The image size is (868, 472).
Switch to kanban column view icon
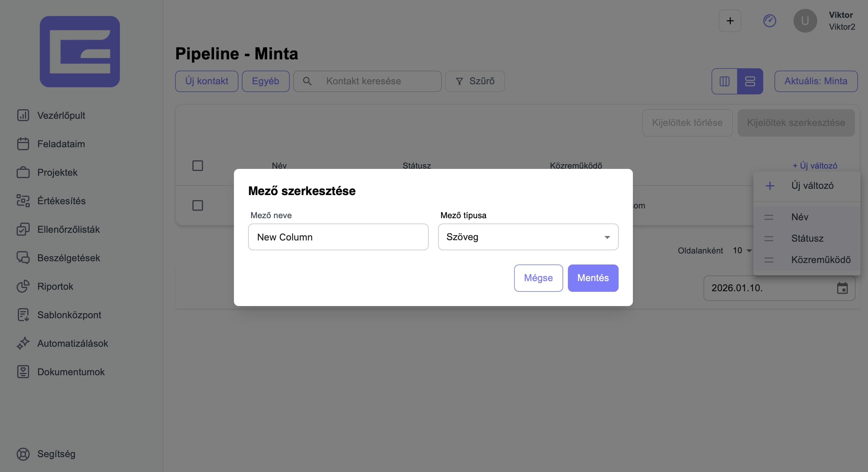pyautogui.click(x=724, y=81)
